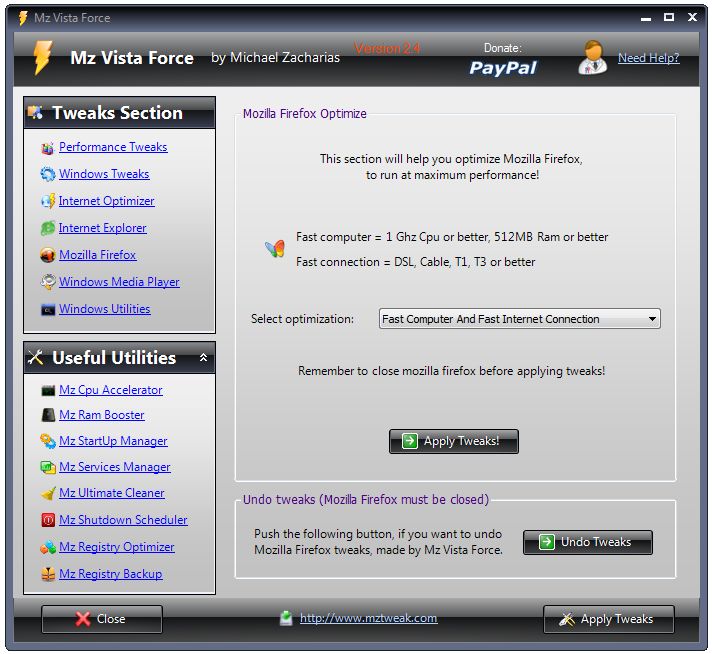This screenshot has width=712, height=654.
Task: Click the Mozilla Firefox sidebar icon
Action: [48, 255]
